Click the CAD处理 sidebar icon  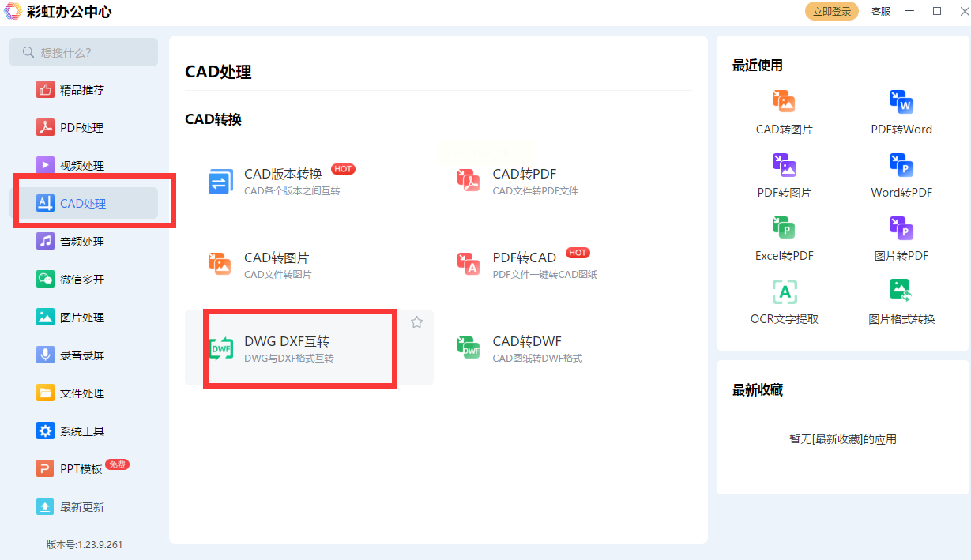tap(45, 203)
